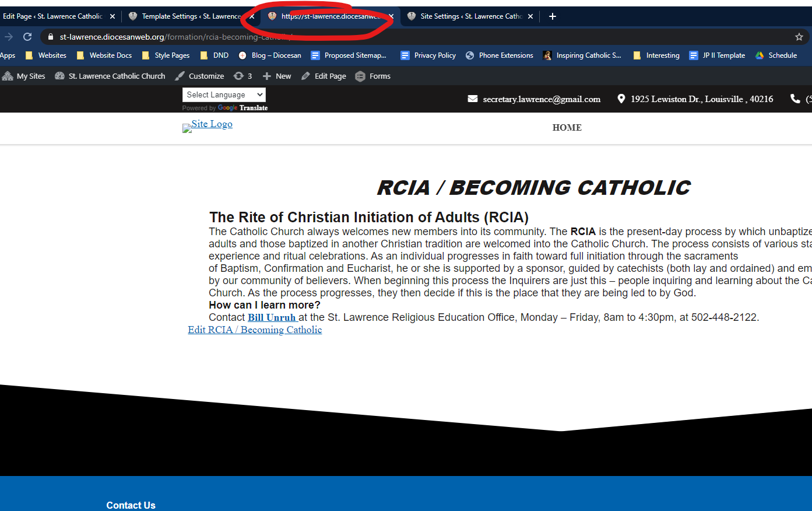Open the Bill Unruh contact link
The height and width of the screenshot is (511, 812).
[272, 317]
